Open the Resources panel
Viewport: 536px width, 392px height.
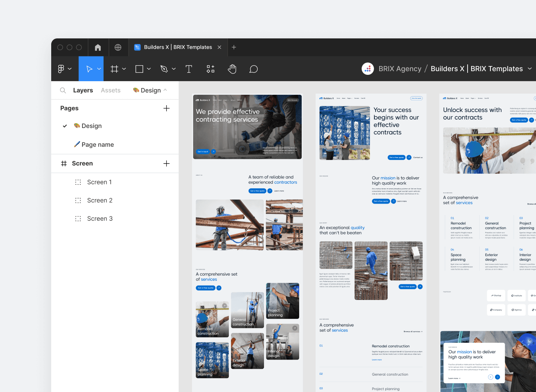click(210, 68)
